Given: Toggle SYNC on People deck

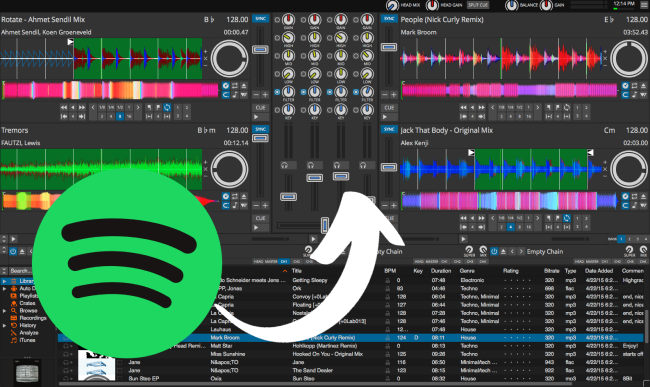Looking at the screenshot, I should (389, 19).
